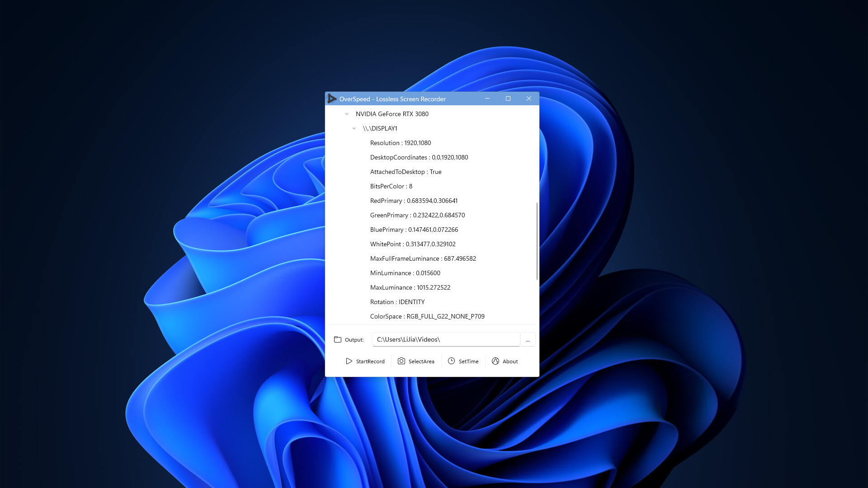The image size is (868, 488).
Task: Click the camera icon beside SelectArea
Action: click(401, 361)
